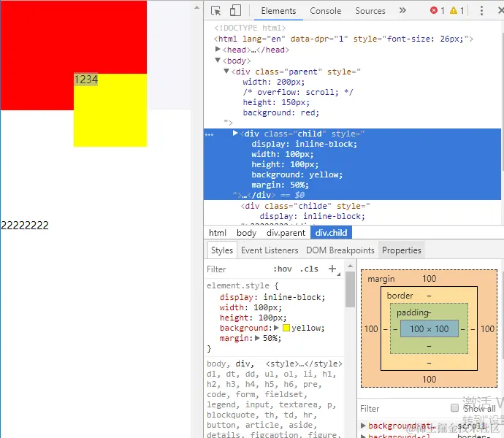Click the element.style selector text
The width and height of the screenshot is (504, 438).
pyautogui.click(x=238, y=285)
